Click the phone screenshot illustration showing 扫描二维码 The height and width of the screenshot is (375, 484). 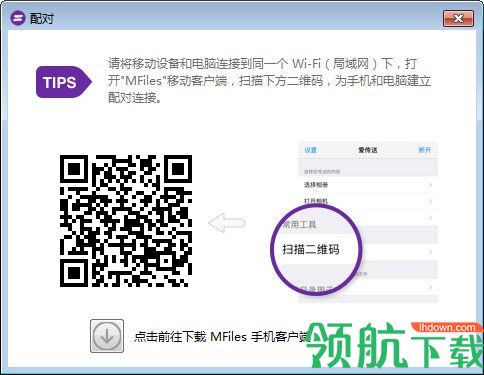pyautogui.click(x=355, y=221)
